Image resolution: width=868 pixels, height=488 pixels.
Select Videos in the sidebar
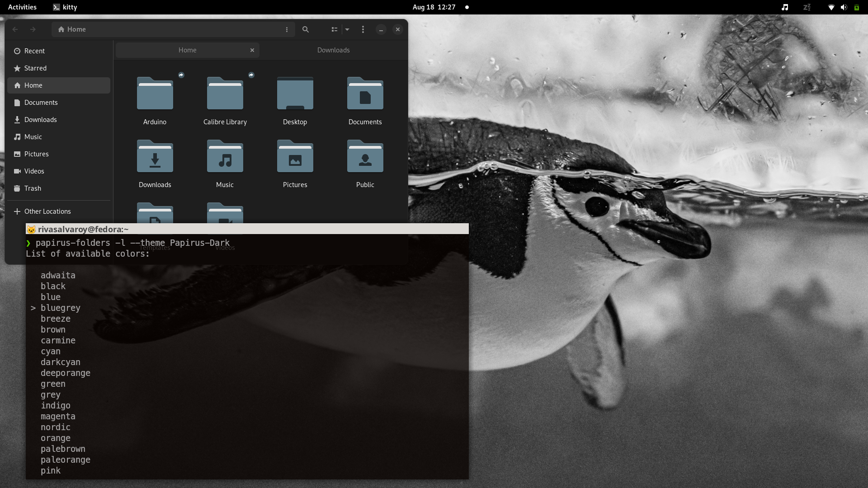pyautogui.click(x=59, y=171)
